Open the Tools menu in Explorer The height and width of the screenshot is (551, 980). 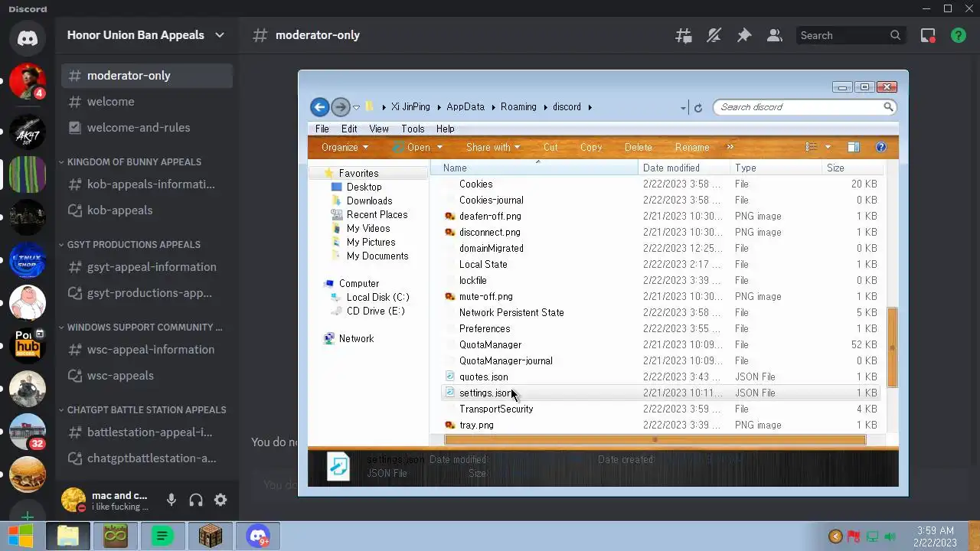point(413,129)
